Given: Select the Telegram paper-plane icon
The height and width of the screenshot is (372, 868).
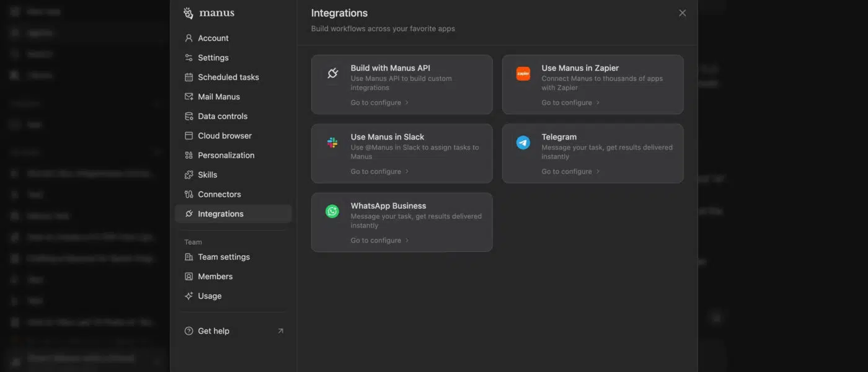Looking at the screenshot, I should click(x=523, y=141).
